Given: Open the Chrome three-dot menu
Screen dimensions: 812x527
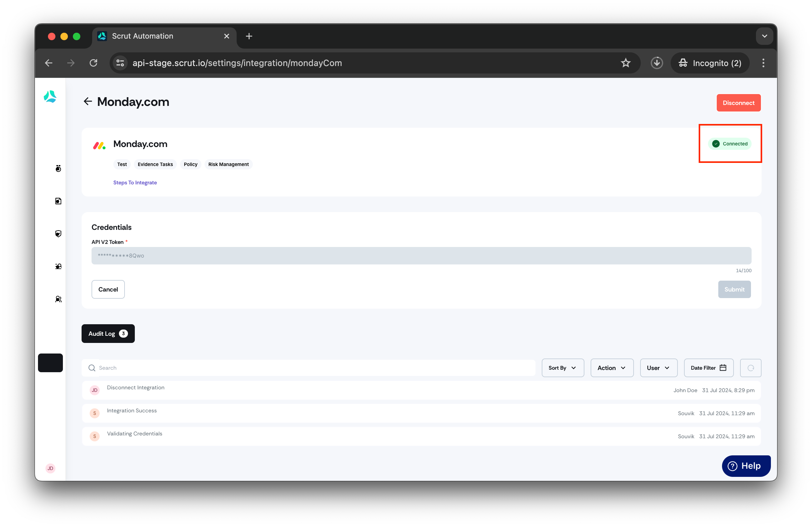Looking at the screenshot, I should [x=763, y=63].
